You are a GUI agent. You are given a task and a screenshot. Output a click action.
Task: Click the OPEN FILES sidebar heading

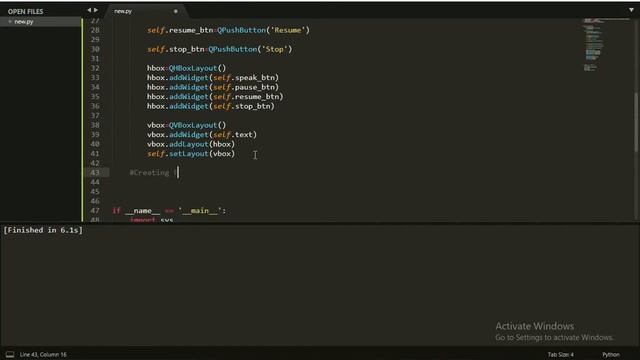point(25,11)
